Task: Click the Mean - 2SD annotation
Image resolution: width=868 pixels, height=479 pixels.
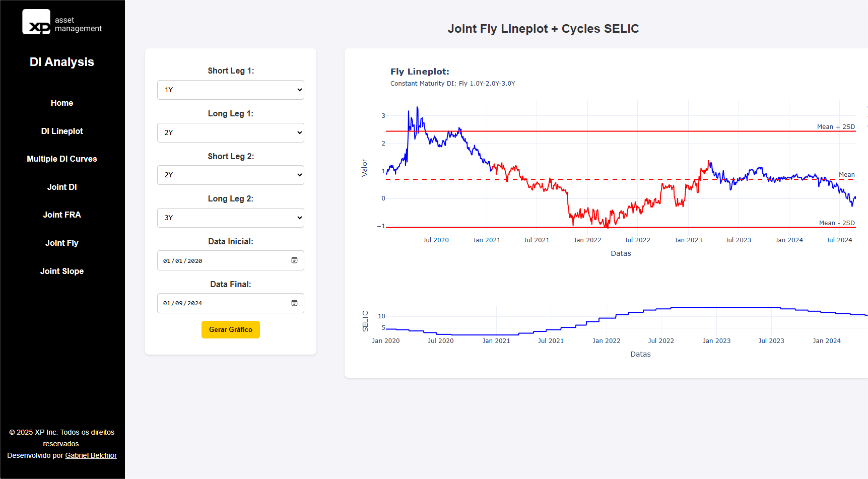Action: coord(837,223)
